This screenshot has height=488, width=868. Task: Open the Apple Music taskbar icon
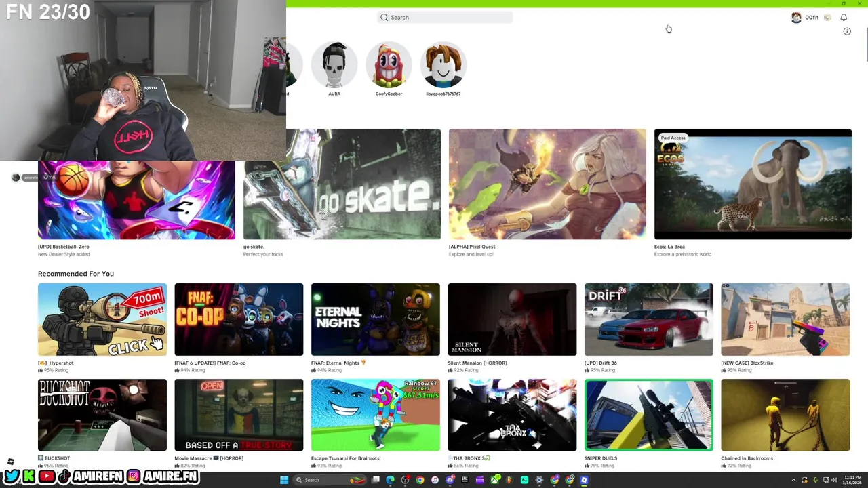pyautogui.click(x=435, y=480)
